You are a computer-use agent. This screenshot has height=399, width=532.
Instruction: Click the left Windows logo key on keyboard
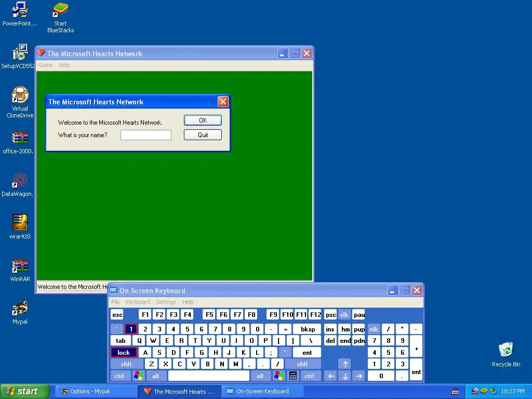138,376
